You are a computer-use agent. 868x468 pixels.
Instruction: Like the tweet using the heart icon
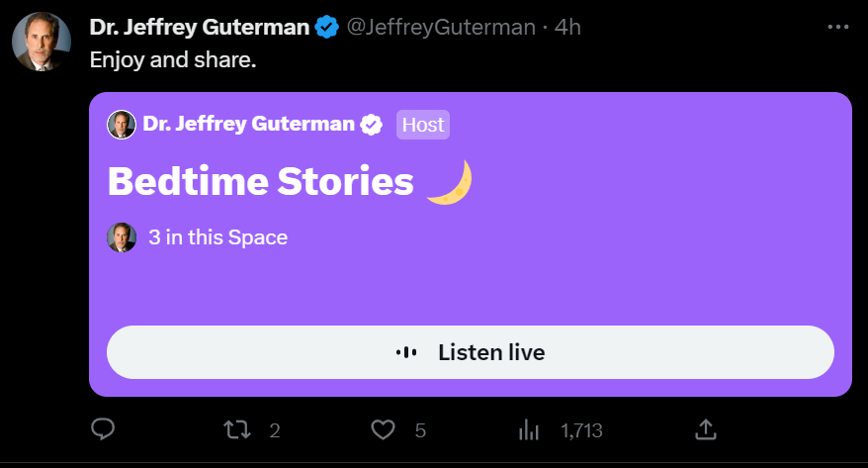pos(383,429)
